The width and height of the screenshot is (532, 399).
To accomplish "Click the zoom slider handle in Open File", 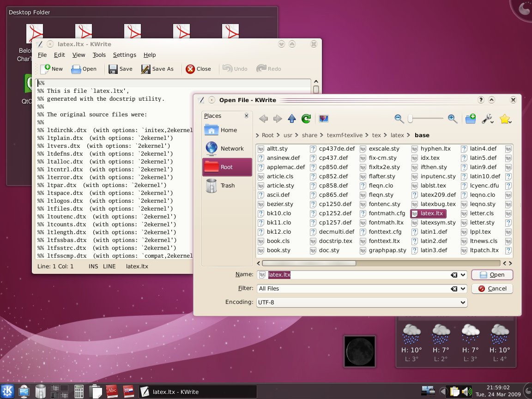I will coord(410,118).
